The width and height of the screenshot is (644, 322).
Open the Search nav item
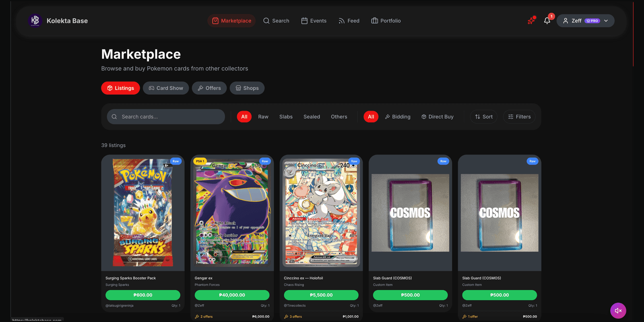tap(276, 21)
